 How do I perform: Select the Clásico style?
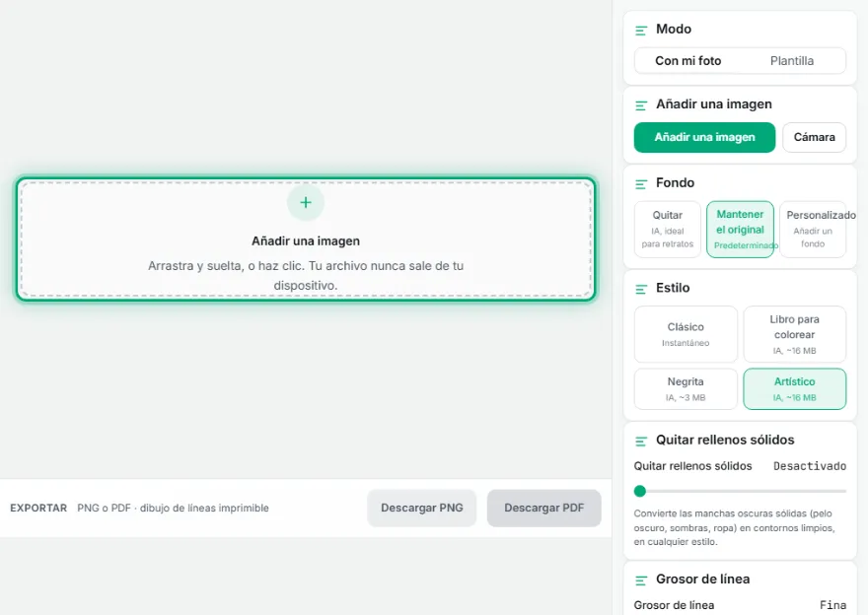pyautogui.click(x=686, y=334)
